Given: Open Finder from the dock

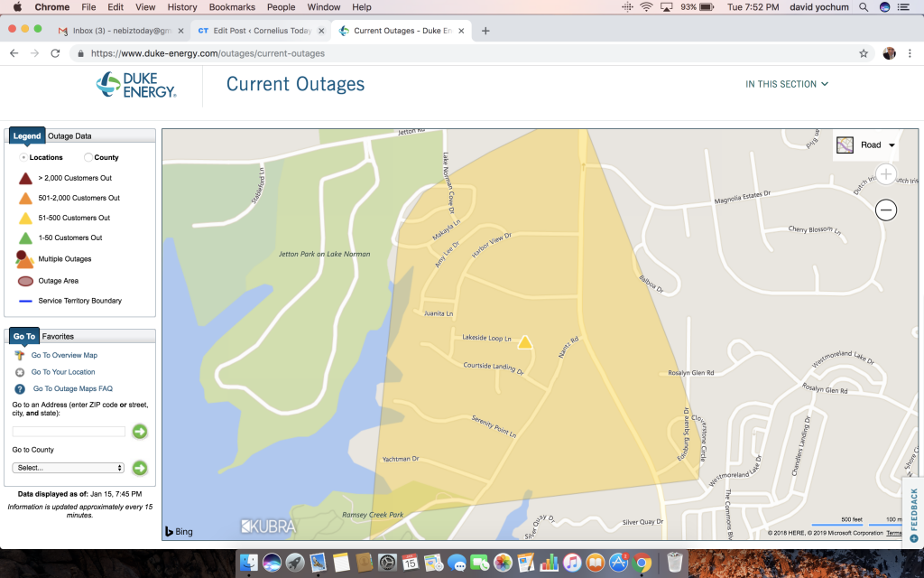Looking at the screenshot, I should [x=249, y=562].
